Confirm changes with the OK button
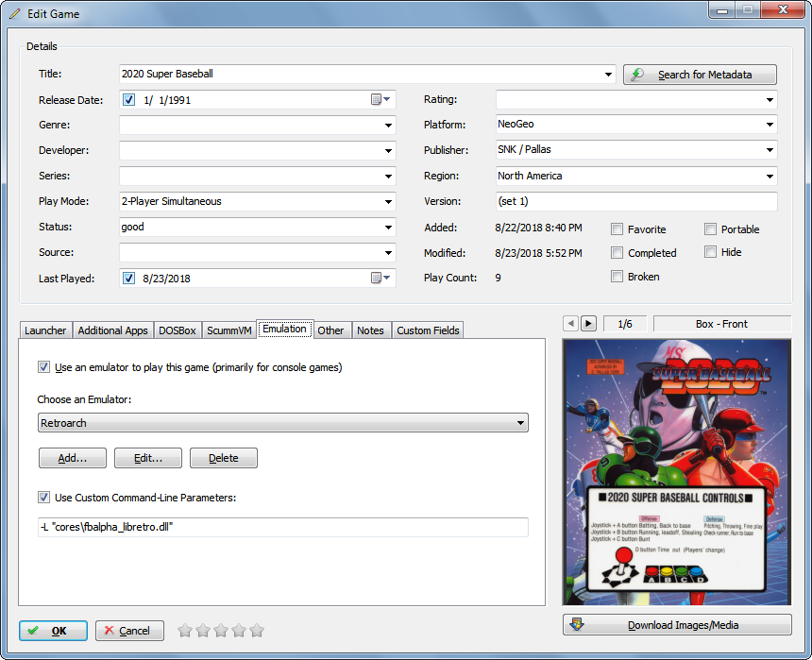This screenshot has height=660, width=812. coord(53,631)
